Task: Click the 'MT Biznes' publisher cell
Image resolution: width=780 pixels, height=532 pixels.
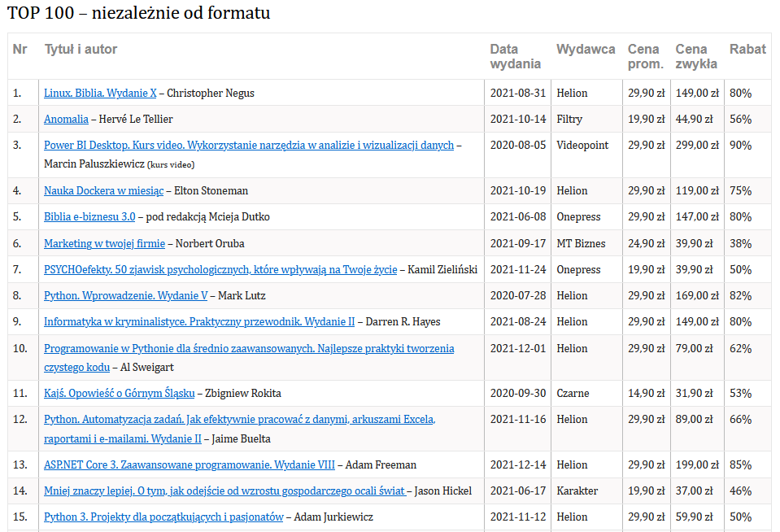Action: pos(581,243)
